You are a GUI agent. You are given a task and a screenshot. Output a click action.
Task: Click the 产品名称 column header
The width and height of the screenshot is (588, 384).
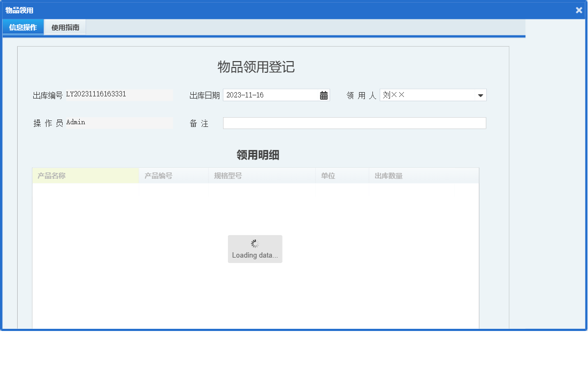click(86, 175)
